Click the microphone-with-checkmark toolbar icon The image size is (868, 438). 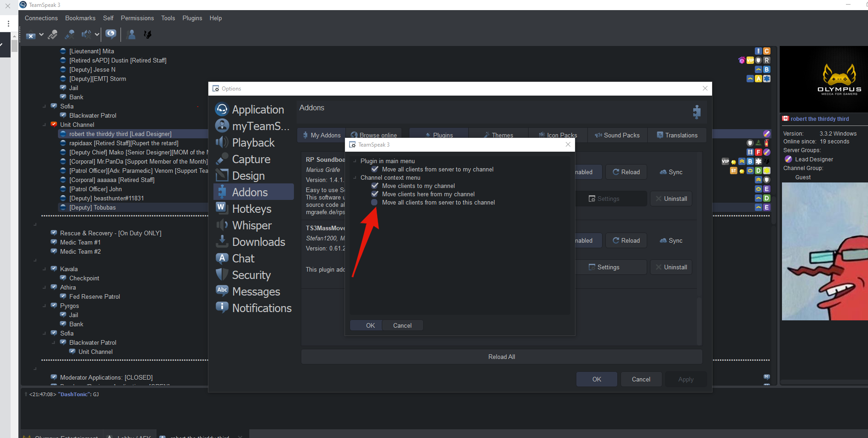[x=53, y=34]
